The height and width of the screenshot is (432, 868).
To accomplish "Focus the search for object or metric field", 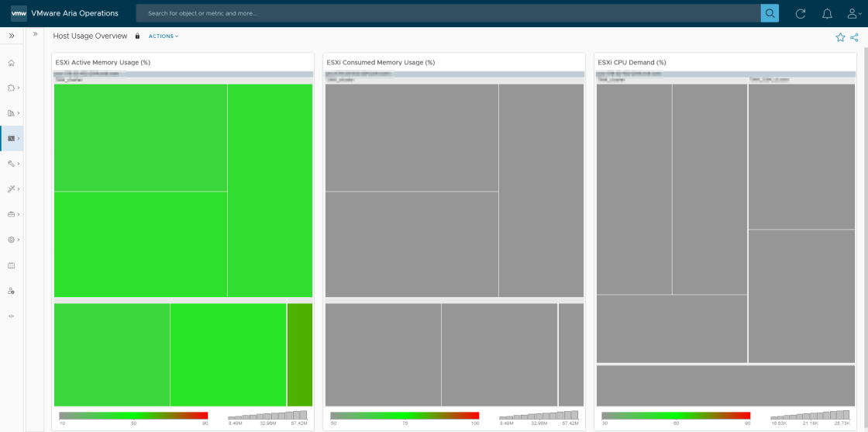I will tap(448, 13).
